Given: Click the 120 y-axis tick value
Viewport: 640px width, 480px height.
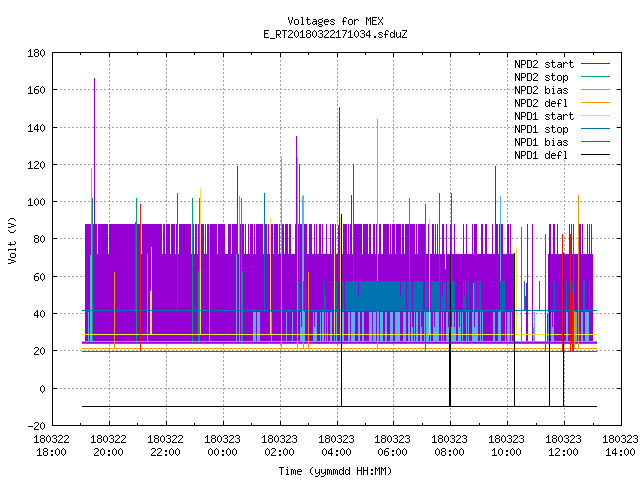Looking at the screenshot, I should coord(36,165).
